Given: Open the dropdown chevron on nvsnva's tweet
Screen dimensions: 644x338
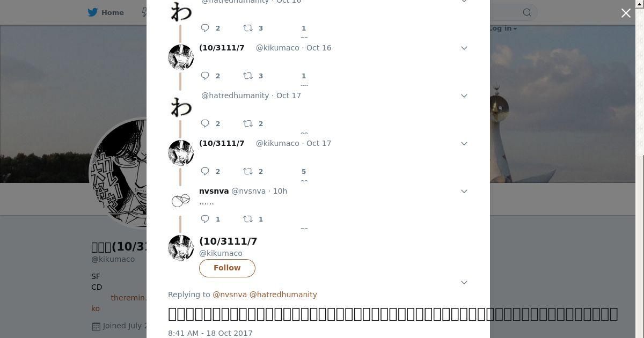Looking at the screenshot, I should tap(464, 191).
